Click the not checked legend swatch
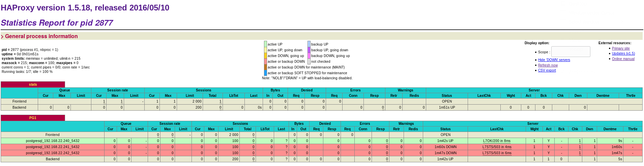Viewport: 644px width, 166px height. click(309, 61)
